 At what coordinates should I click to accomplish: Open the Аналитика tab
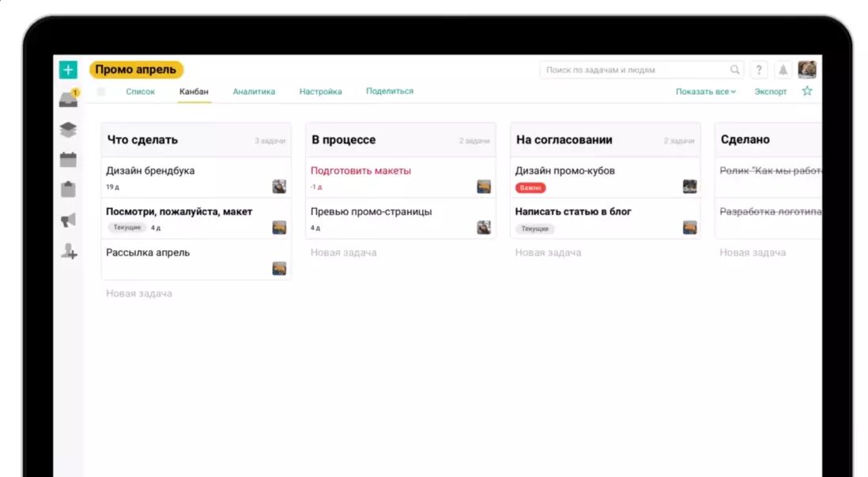click(x=254, y=92)
